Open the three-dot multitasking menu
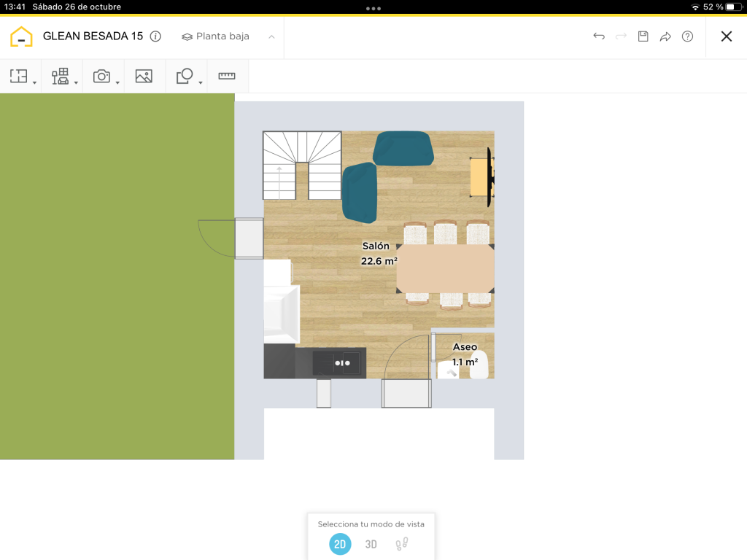The image size is (747, 560). [373, 8]
